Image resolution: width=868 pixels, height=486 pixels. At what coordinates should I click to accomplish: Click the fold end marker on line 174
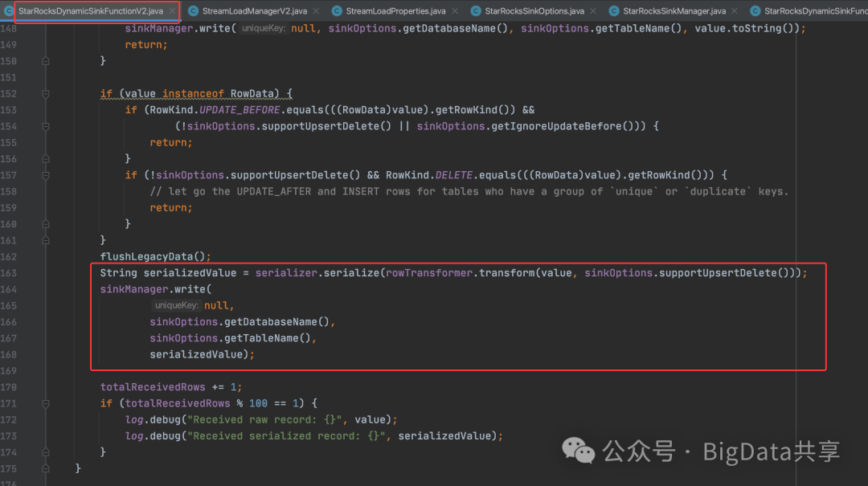pos(46,452)
